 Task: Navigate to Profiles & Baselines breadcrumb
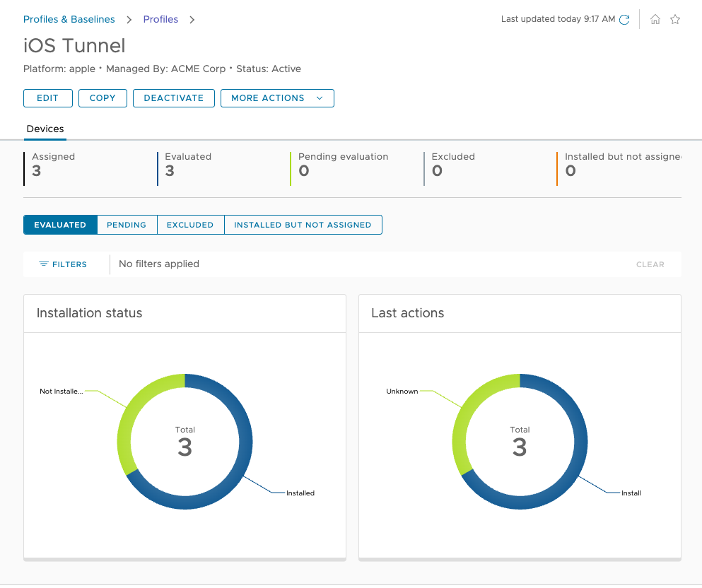[69, 20]
